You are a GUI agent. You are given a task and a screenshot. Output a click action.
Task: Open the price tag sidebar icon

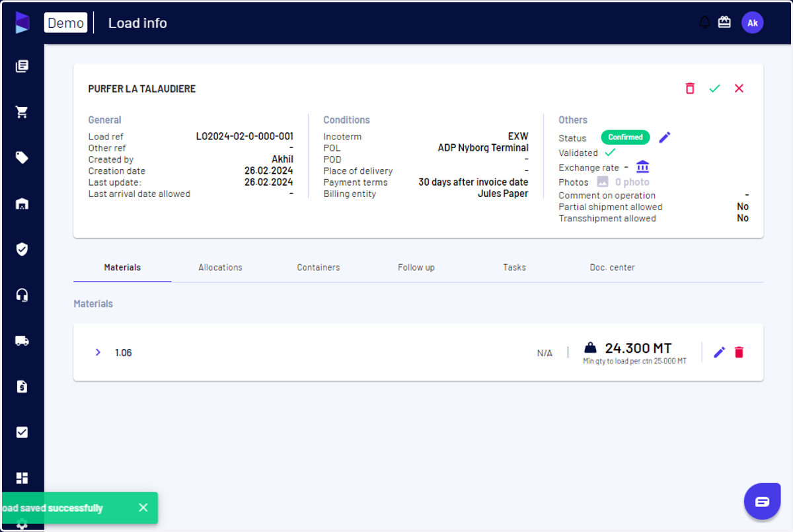(x=22, y=157)
